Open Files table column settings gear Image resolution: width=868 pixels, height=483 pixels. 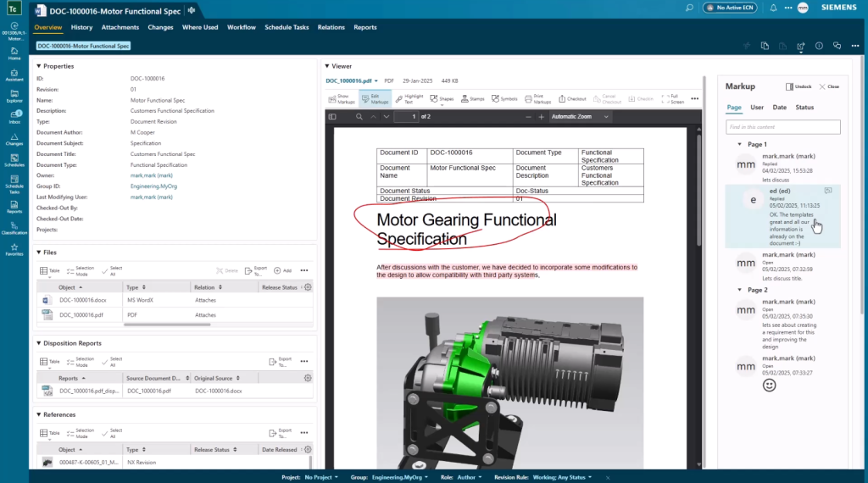click(308, 287)
